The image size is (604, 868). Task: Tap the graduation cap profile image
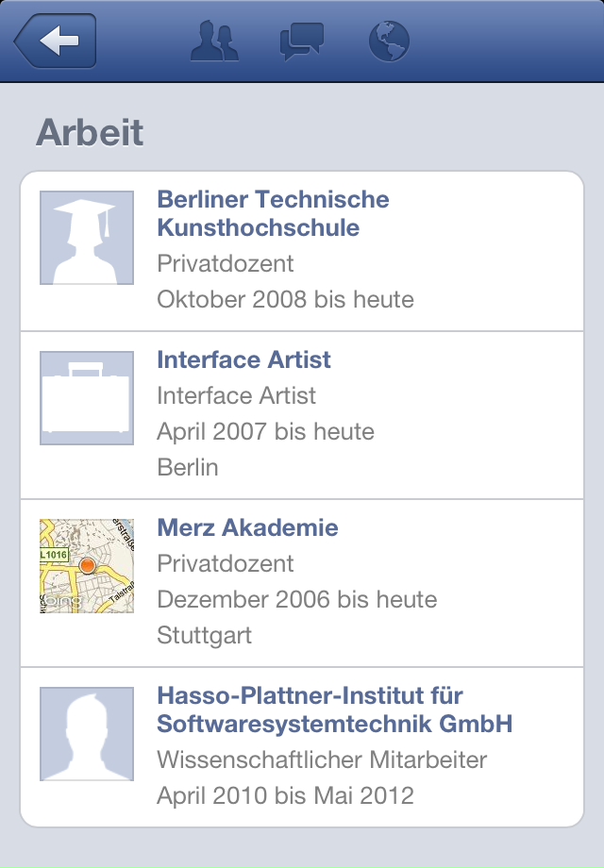pyautogui.click(x=87, y=238)
